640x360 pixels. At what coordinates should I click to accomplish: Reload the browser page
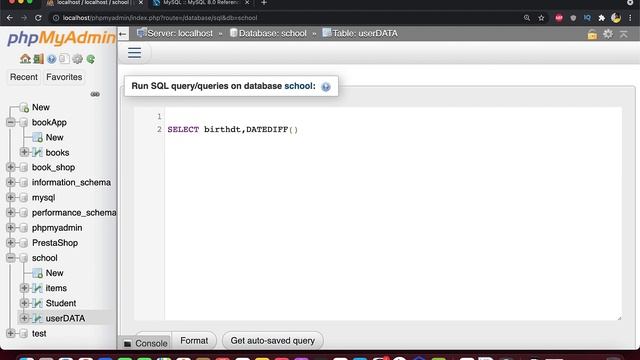point(38,18)
